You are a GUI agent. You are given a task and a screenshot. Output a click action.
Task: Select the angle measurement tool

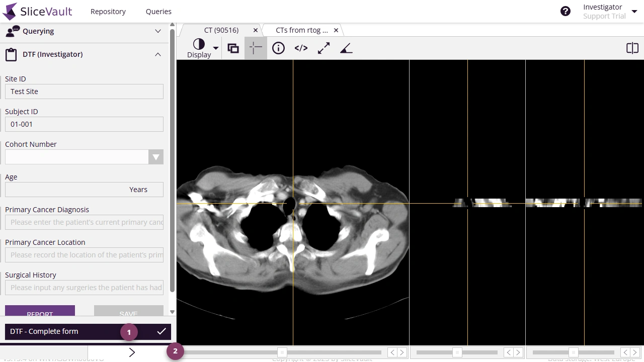point(346,48)
